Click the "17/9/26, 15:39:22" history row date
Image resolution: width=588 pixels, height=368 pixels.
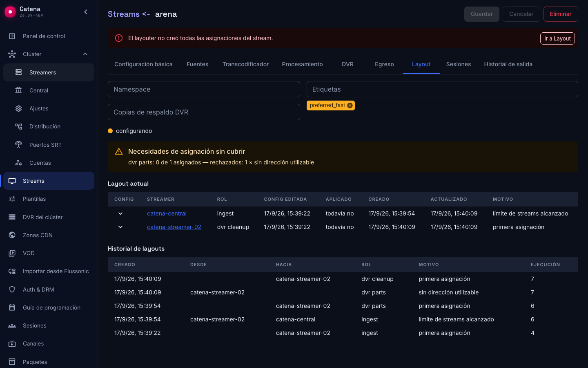pyautogui.click(x=138, y=333)
